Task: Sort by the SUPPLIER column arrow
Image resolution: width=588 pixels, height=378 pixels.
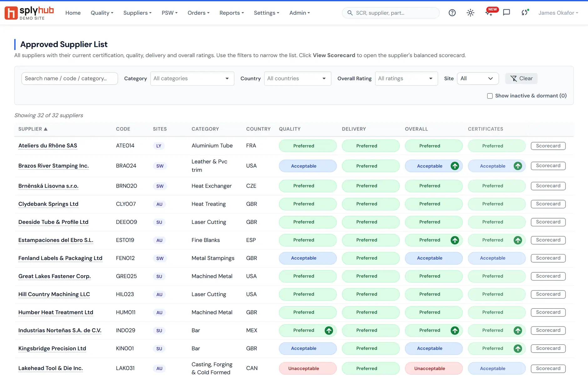Action: [46, 129]
